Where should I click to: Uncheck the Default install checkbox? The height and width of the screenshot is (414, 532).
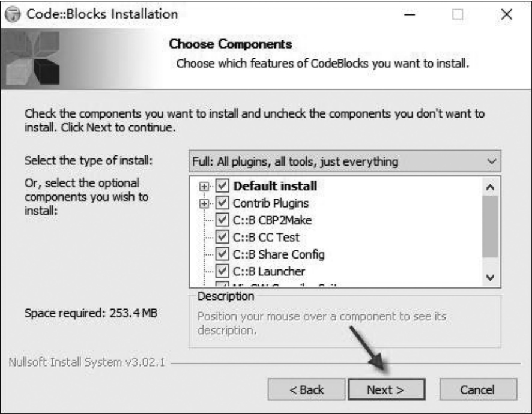[x=223, y=187]
